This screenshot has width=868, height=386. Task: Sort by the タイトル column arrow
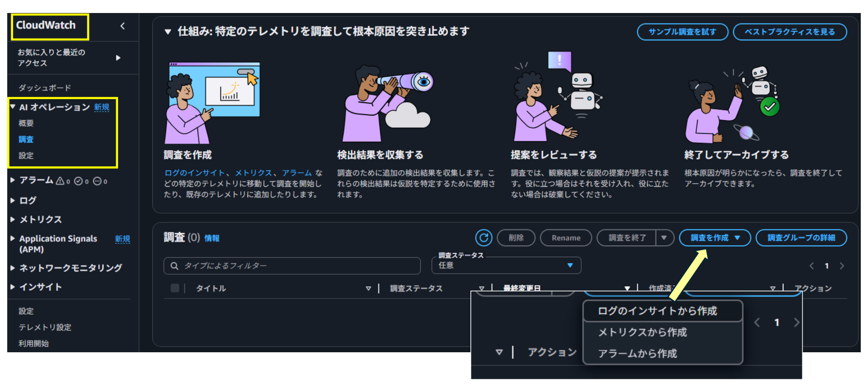(x=368, y=289)
